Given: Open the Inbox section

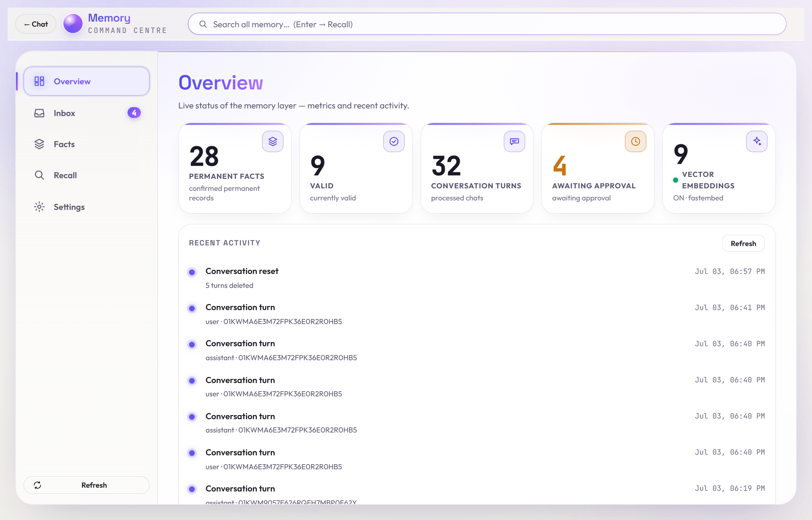Looking at the screenshot, I should 87,113.
